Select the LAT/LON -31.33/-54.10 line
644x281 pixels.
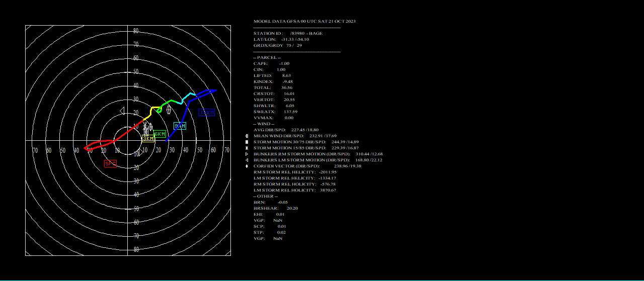pos(281,39)
